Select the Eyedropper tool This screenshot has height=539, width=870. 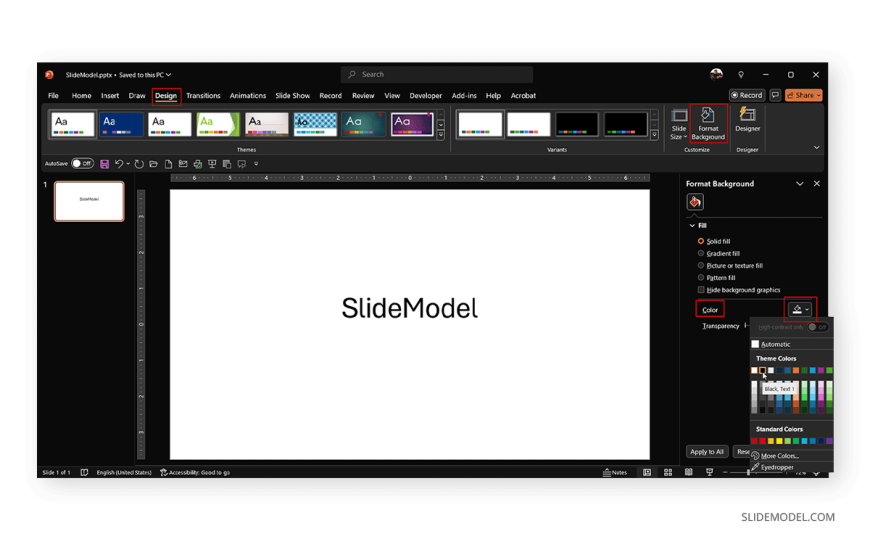(777, 467)
